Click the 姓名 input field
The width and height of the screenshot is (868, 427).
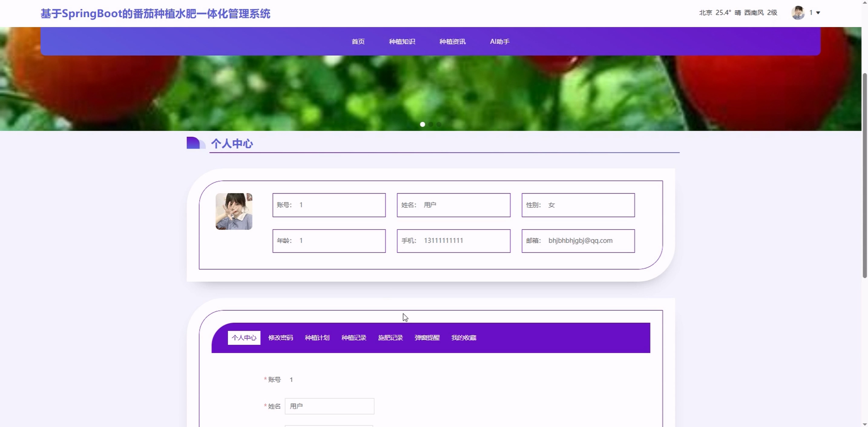point(329,406)
